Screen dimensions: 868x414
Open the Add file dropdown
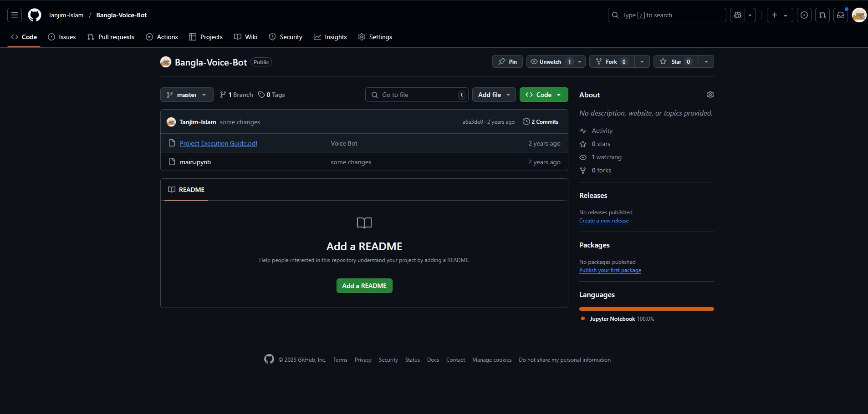(494, 95)
